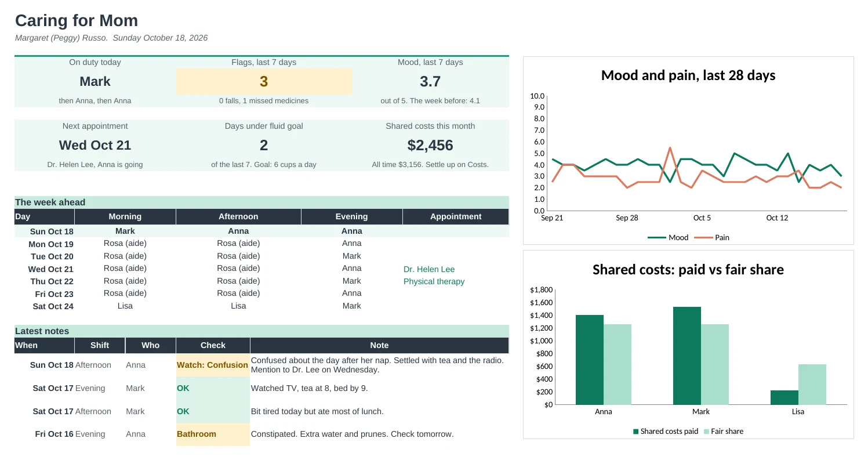Select the text 'Dr. Helen Lee, Anna is going'

pyautogui.click(x=95, y=165)
